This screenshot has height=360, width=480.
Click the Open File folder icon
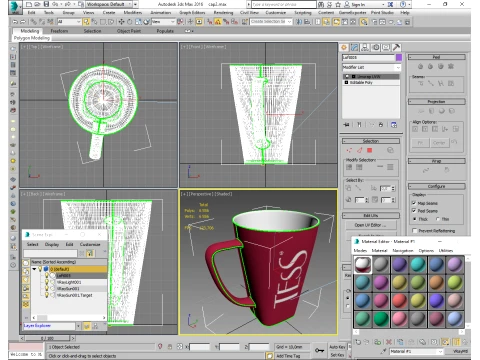click(37, 4)
